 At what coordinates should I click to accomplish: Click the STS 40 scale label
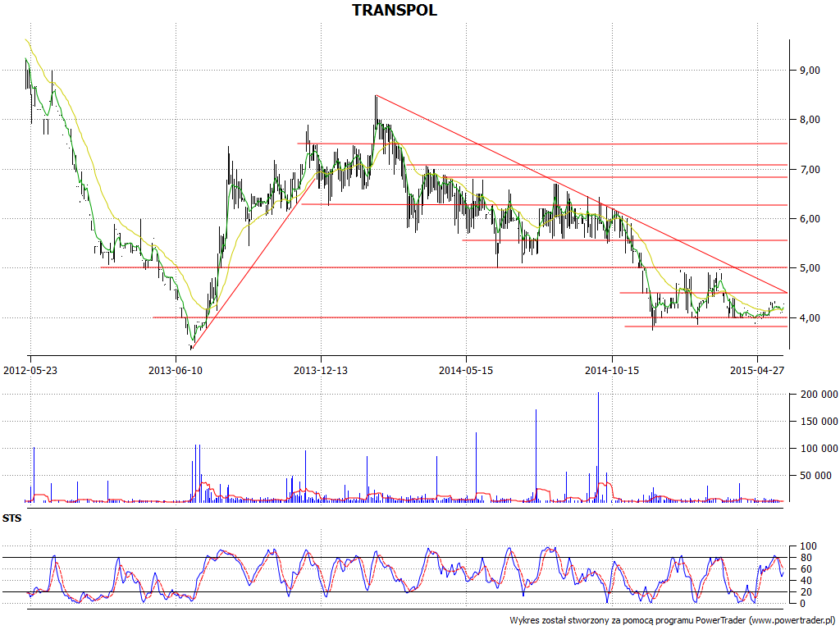[x=806, y=581]
